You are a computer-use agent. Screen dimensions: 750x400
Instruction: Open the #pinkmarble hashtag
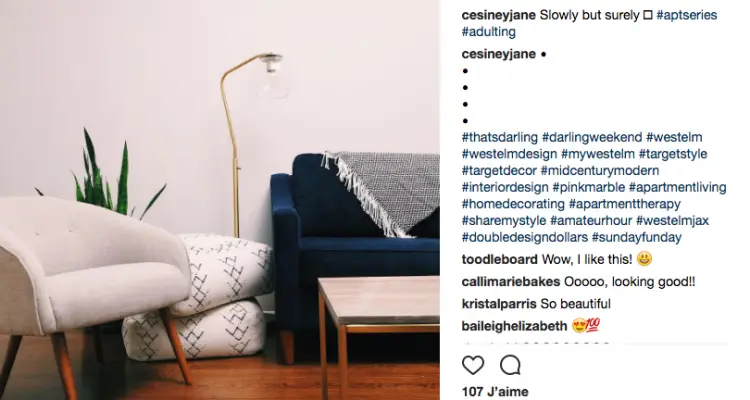coord(589,188)
